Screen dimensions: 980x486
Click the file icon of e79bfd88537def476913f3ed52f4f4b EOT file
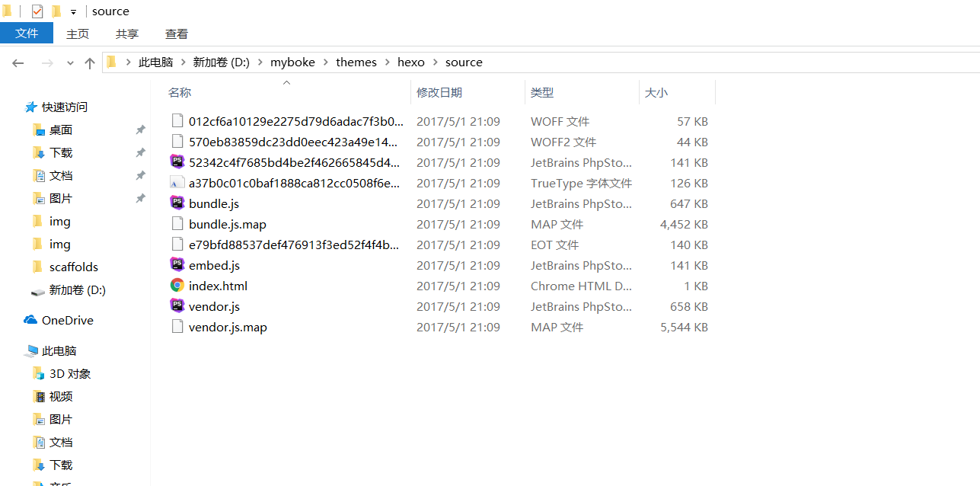(177, 245)
